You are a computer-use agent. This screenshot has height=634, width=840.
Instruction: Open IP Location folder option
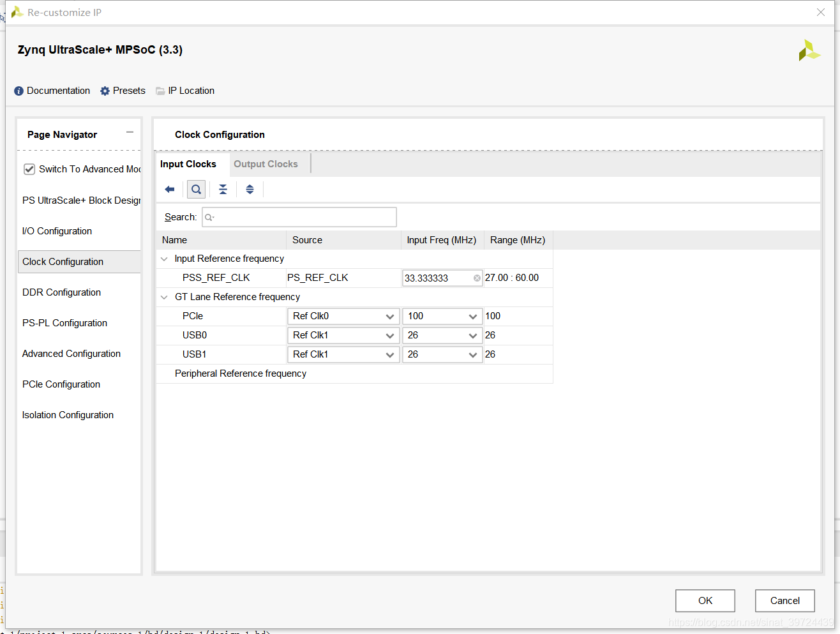(x=185, y=91)
